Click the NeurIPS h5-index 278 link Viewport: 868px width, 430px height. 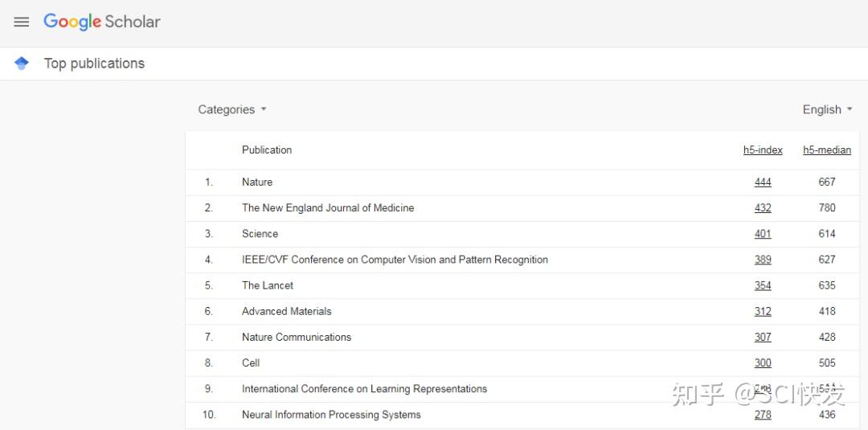pos(763,415)
